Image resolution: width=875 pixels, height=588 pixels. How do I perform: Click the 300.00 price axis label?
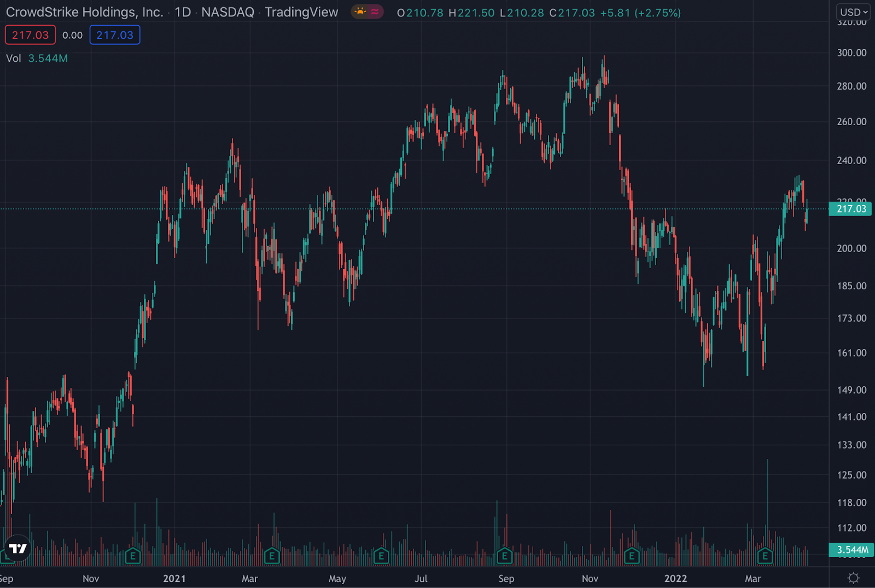tap(851, 53)
